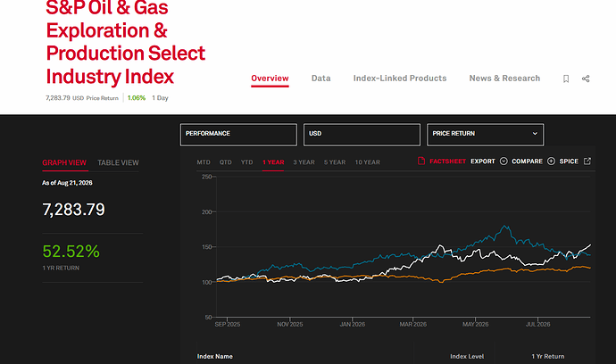This screenshot has width=616, height=364.
Task: Click the FACTSHEET link text
Action: [447, 161]
